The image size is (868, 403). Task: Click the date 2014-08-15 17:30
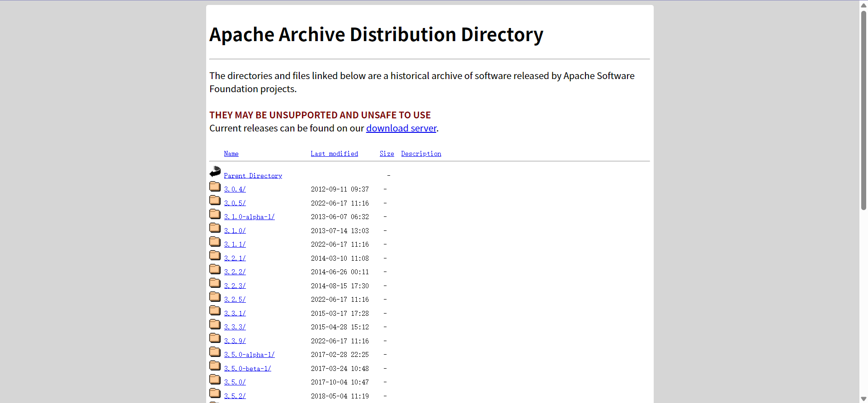[x=340, y=286]
